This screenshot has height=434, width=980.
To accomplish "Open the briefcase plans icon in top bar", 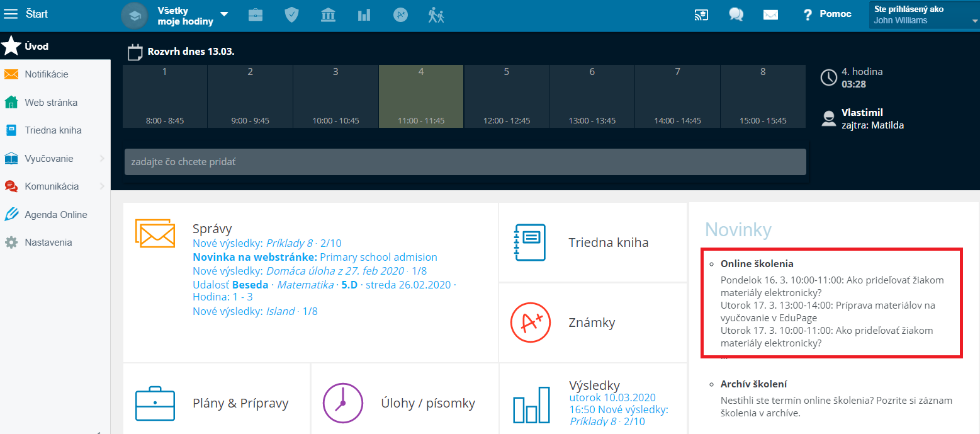I will [x=256, y=14].
